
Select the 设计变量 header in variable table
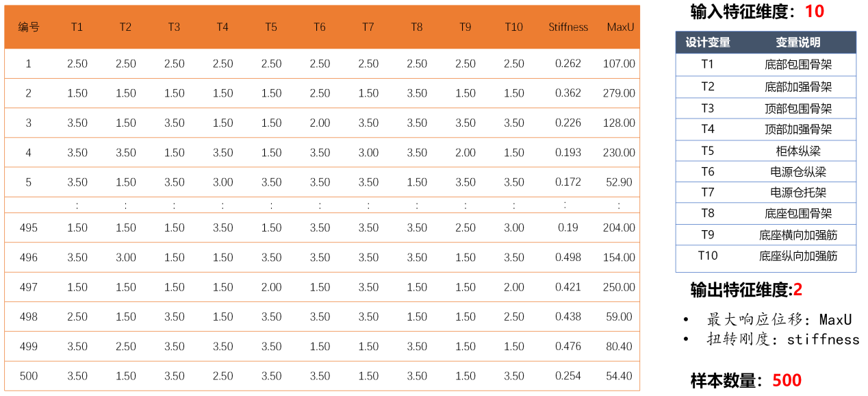click(708, 42)
